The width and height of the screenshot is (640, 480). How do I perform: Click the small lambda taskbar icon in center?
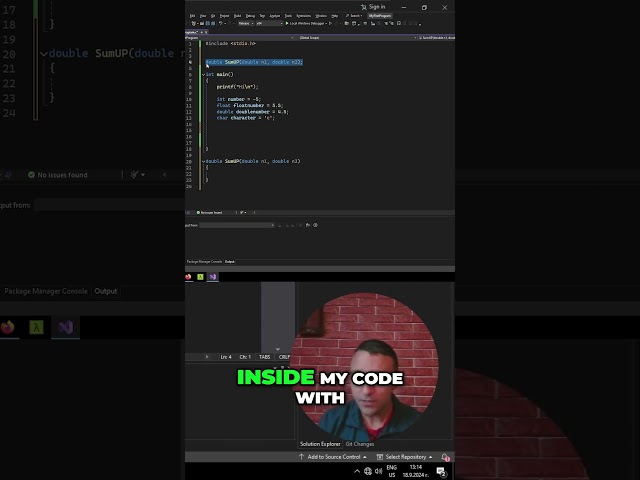tap(200, 277)
